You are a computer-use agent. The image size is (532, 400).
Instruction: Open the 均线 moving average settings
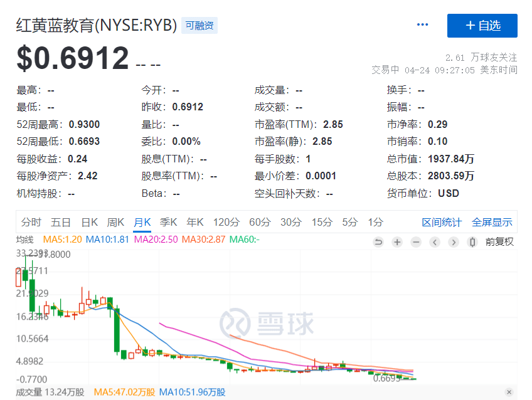[25, 239]
